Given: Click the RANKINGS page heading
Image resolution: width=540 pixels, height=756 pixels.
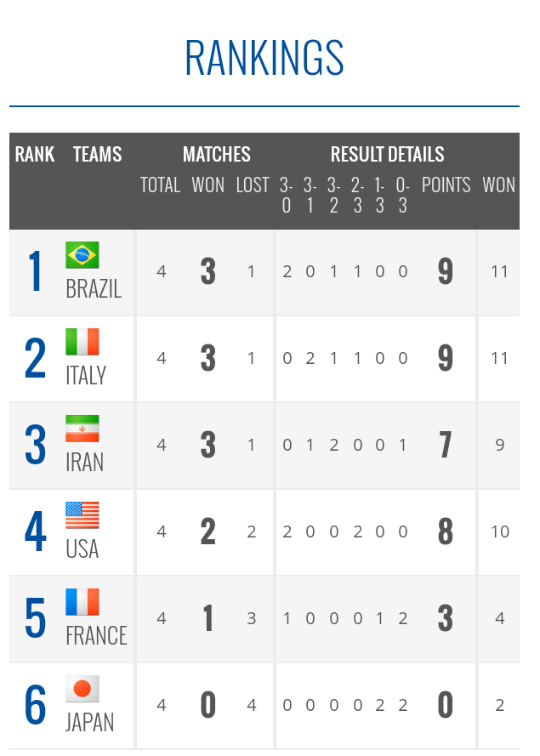Looking at the screenshot, I should (x=264, y=58).
